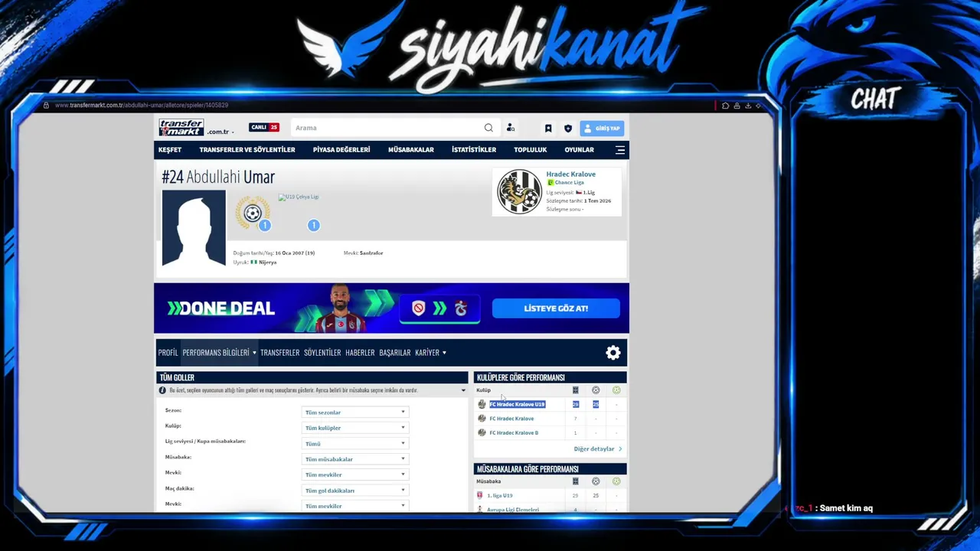Viewport: 980px width, 551px height.
Task: Open the bookmark watchlist icon
Action: pos(548,129)
